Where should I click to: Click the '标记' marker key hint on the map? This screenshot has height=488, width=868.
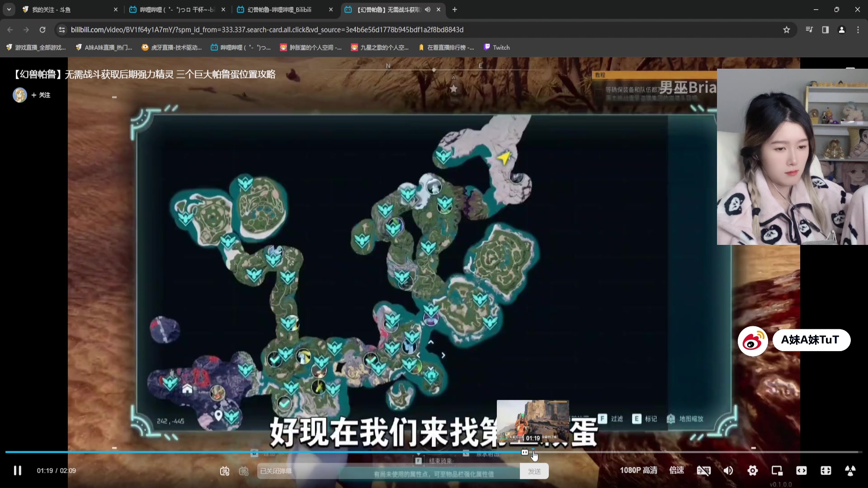click(645, 419)
